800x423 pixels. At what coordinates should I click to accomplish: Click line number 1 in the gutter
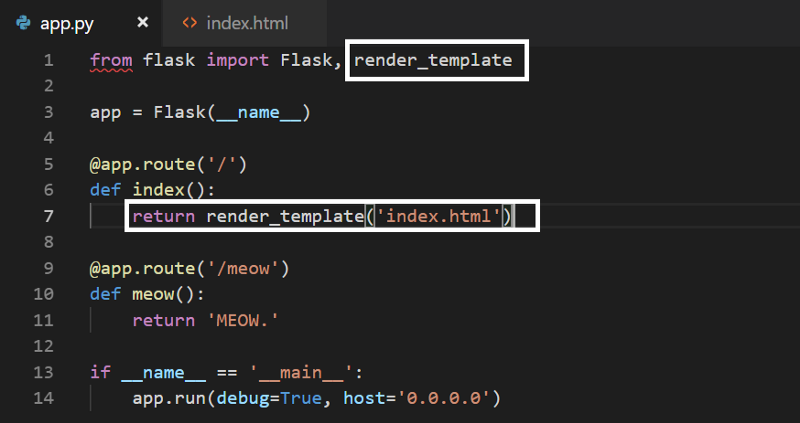pyautogui.click(x=48, y=60)
